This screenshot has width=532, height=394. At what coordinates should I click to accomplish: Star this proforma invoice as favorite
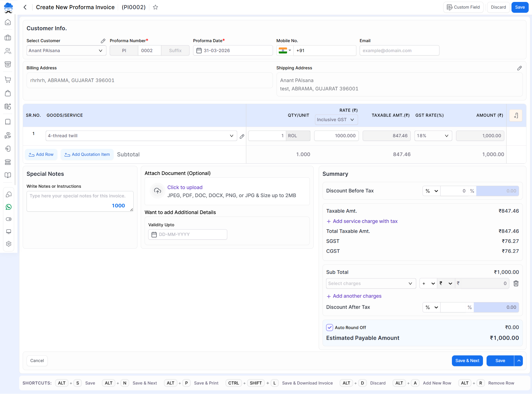coord(155,7)
